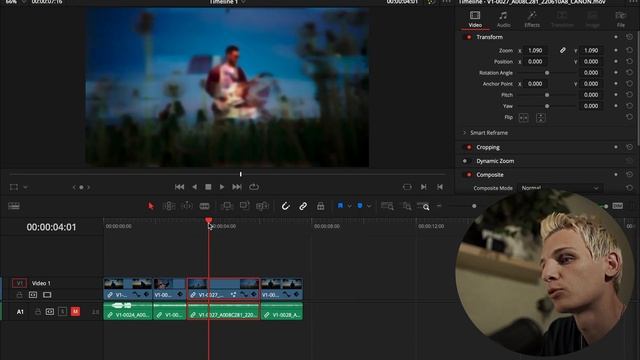Toggle Position Lock padlock in toolbar

coord(320,206)
